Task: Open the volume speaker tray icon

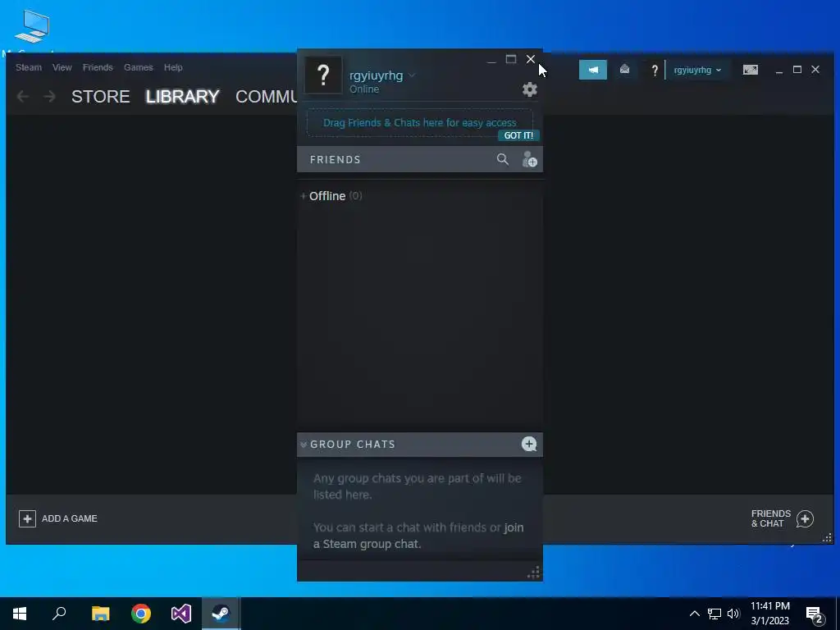Action: coord(733,614)
